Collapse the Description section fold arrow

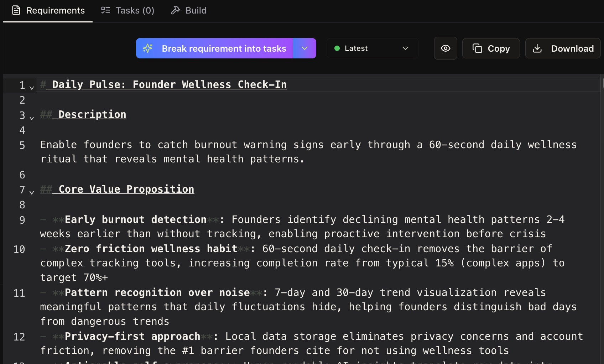(32, 118)
